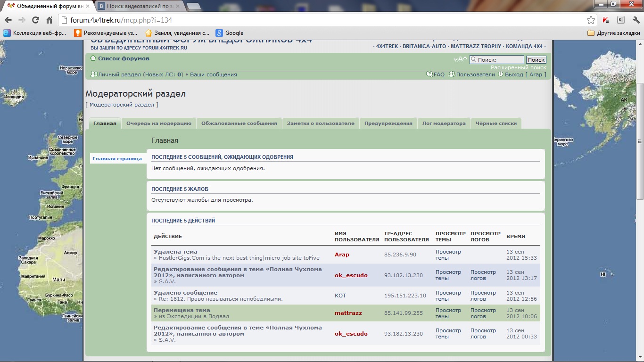
Task: Open the Лог модератора tab
Action: 444,123
